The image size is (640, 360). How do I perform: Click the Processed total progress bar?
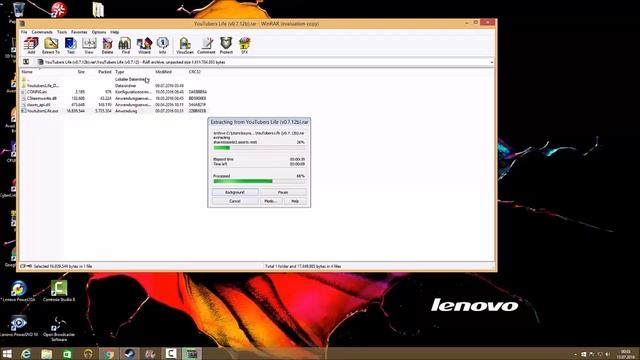point(259,181)
